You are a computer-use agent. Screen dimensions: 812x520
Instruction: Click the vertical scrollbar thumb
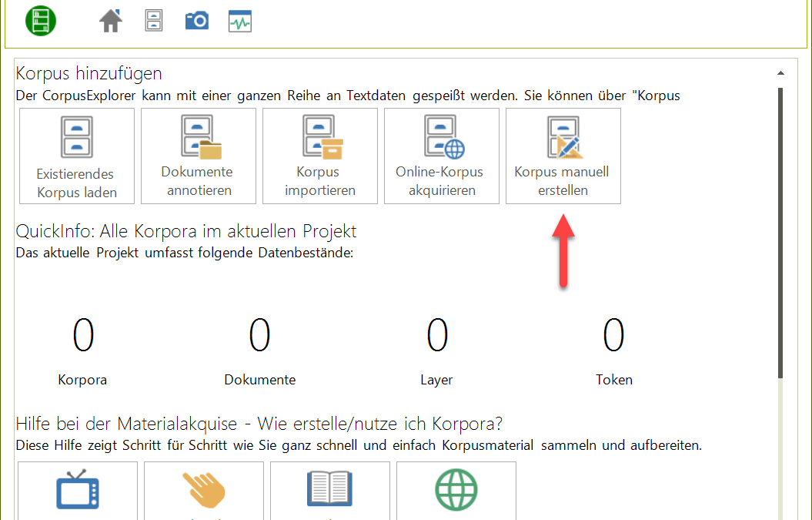[x=780, y=231]
